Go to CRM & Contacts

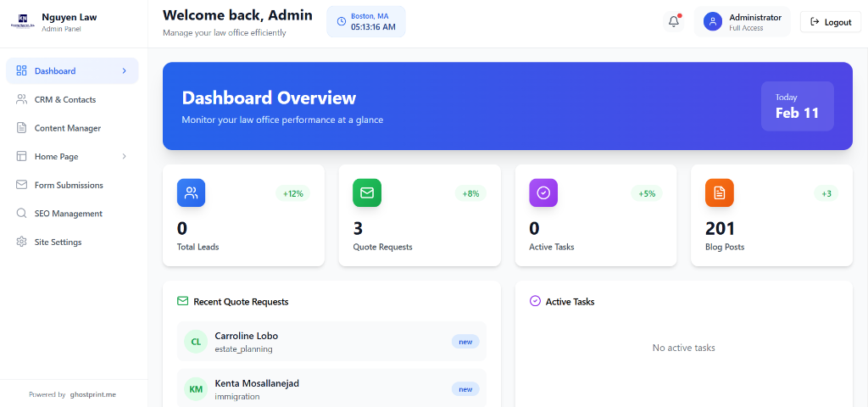pos(73,100)
